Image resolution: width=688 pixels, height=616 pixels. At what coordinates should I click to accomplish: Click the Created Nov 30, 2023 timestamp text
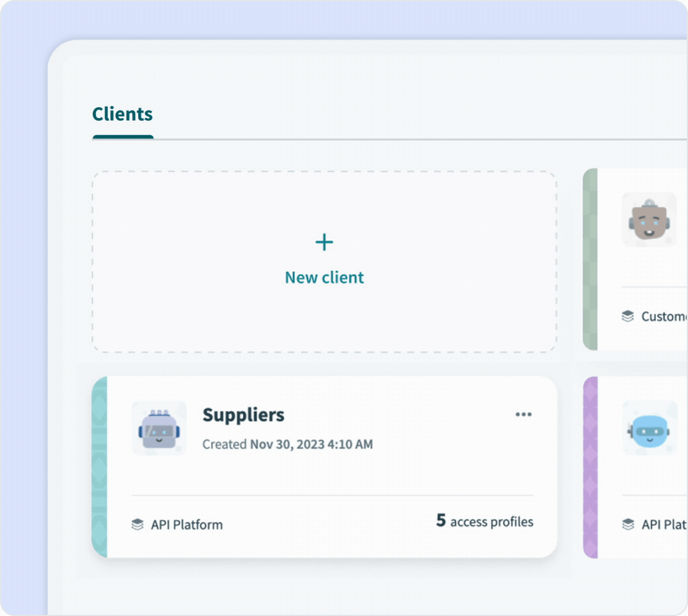click(x=288, y=444)
